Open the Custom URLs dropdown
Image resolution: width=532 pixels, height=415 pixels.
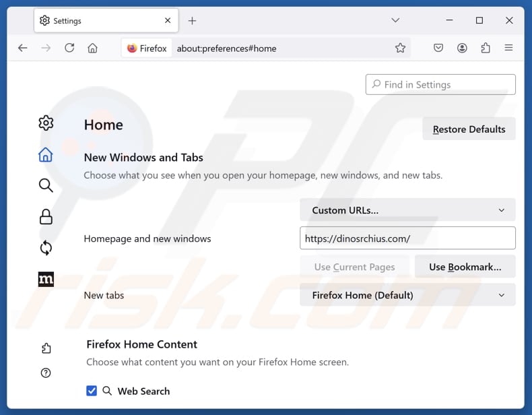[x=407, y=210]
